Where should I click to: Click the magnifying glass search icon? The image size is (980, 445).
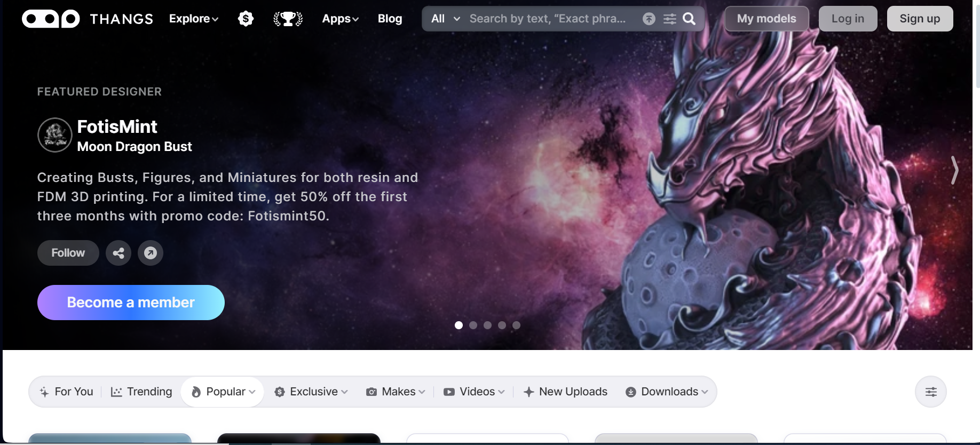tap(690, 19)
